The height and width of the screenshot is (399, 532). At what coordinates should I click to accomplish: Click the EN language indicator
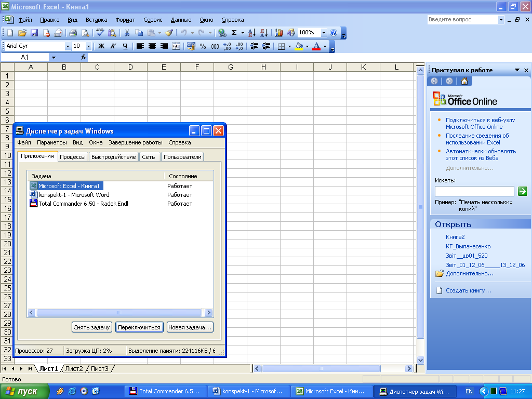[x=469, y=392]
